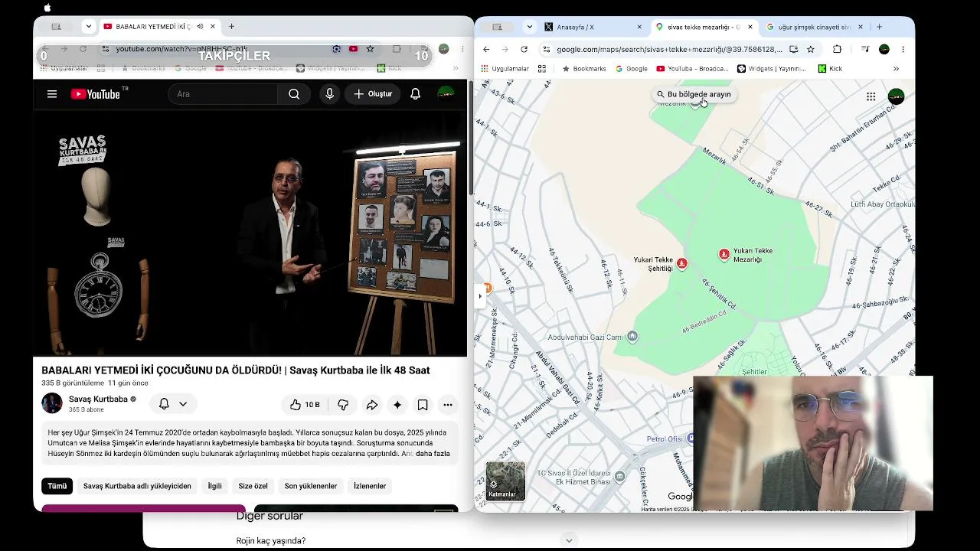Image resolution: width=980 pixels, height=551 pixels.
Task: Go back in the Google Maps window
Action: (486, 49)
